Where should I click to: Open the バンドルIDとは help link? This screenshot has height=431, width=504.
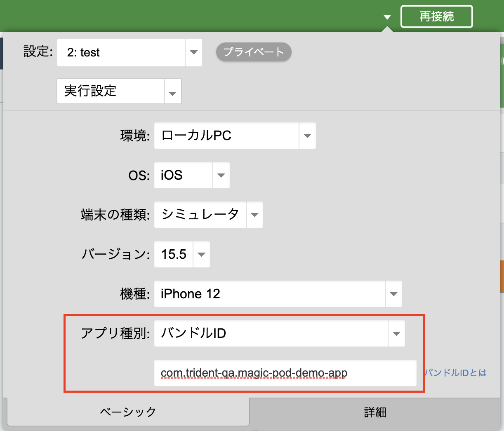pos(455,373)
